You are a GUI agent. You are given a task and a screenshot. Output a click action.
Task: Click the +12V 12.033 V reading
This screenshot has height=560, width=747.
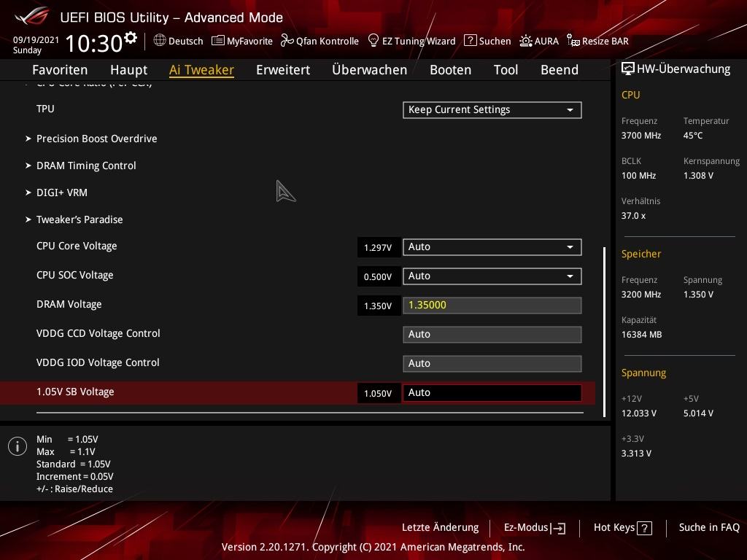[638, 413]
